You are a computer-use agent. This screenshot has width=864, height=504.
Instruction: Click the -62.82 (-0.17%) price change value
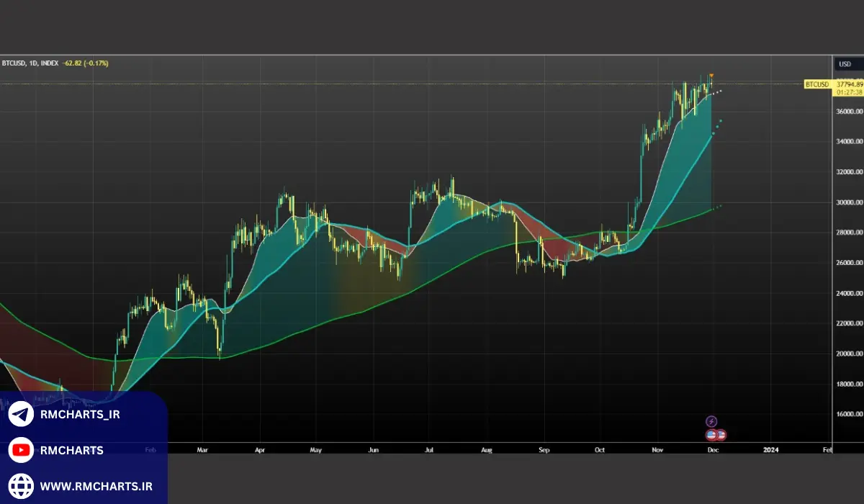pos(86,63)
